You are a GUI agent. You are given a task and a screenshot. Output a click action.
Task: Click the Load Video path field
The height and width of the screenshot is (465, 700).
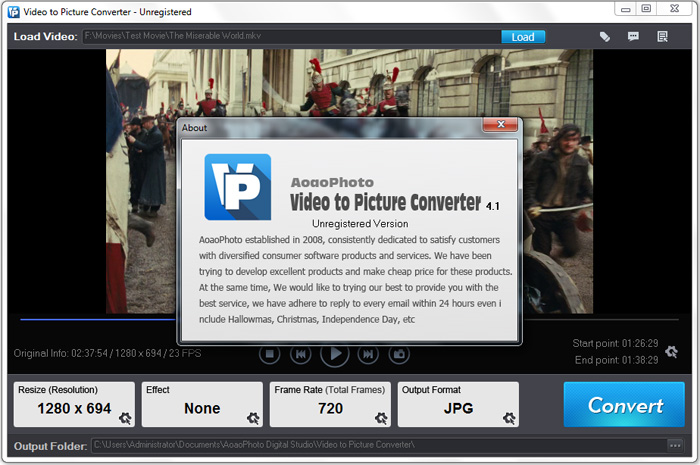click(x=291, y=37)
